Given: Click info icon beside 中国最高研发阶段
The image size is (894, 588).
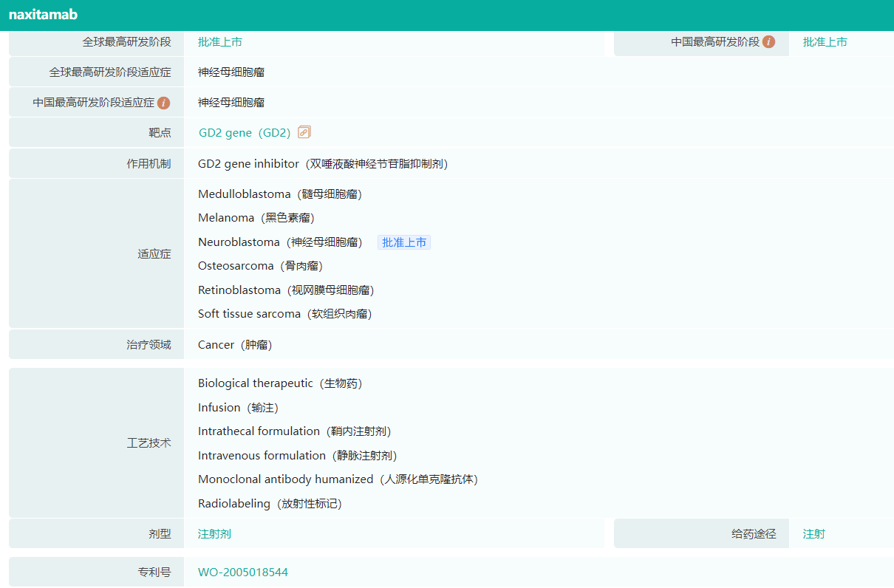Looking at the screenshot, I should [x=769, y=42].
